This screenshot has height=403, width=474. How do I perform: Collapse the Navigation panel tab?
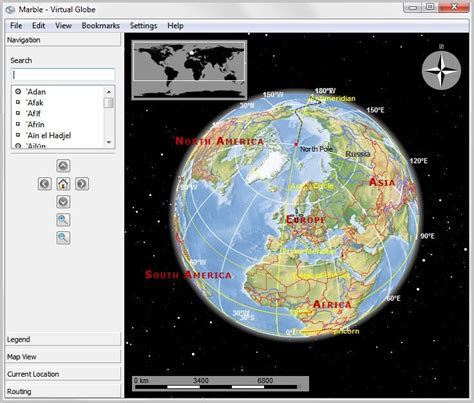(x=63, y=40)
